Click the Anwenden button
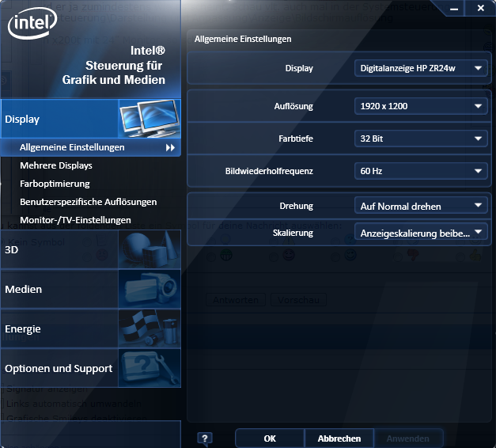The height and width of the screenshot is (448, 496). 407,439
